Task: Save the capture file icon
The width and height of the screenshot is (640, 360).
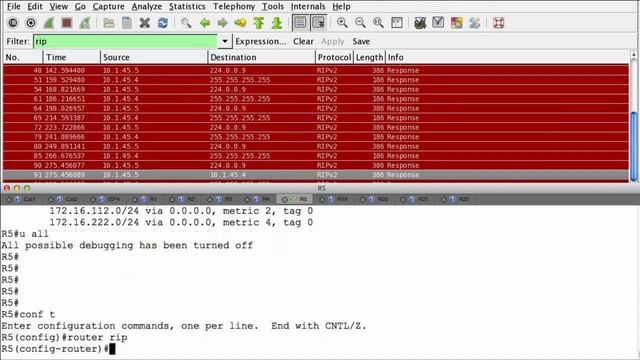Action: coord(127,23)
